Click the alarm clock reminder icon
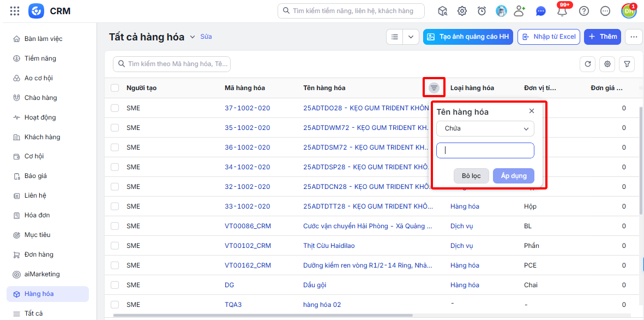The height and width of the screenshot is (320, 644). click(x=482, y=11)
